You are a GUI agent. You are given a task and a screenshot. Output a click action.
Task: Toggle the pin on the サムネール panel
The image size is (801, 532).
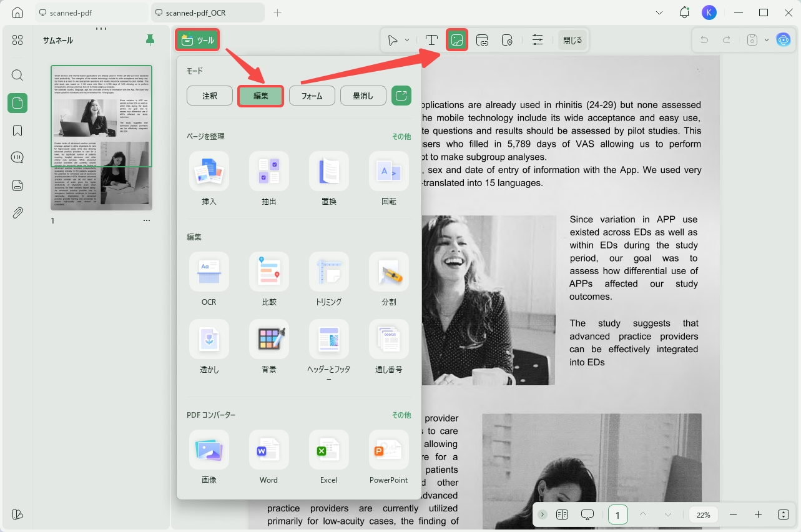pyautogui.click(x=150, y=40)
